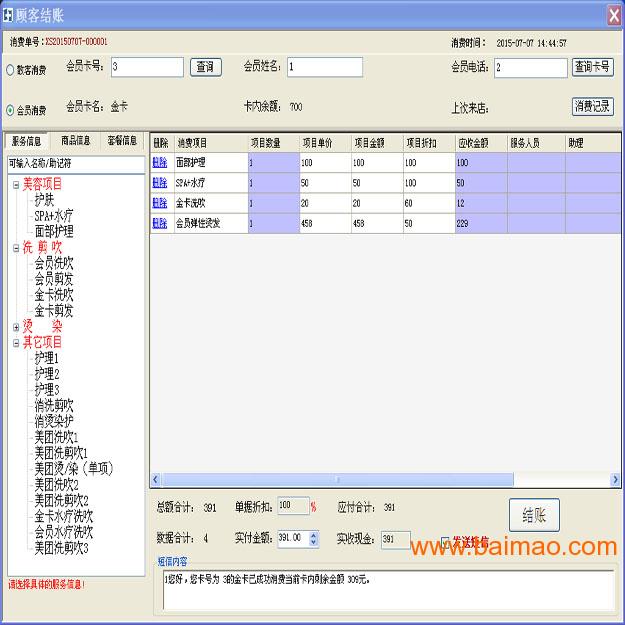Click the 会员姓名 input field

click(338, 68)
